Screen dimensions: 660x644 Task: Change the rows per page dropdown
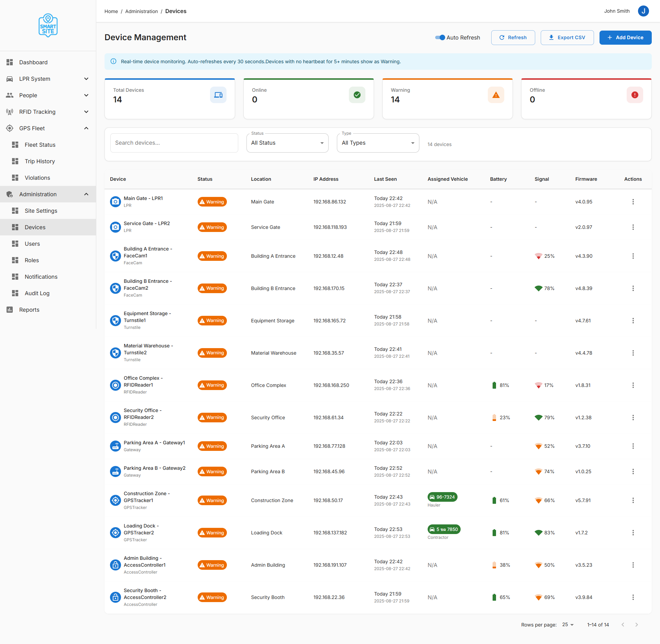point(568,624)
